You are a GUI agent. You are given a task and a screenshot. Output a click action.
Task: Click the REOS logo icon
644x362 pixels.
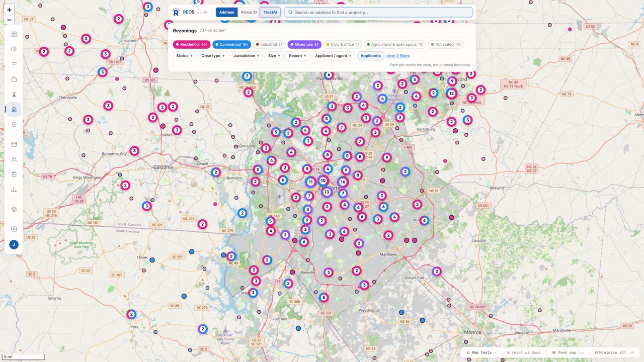(176, 12)
